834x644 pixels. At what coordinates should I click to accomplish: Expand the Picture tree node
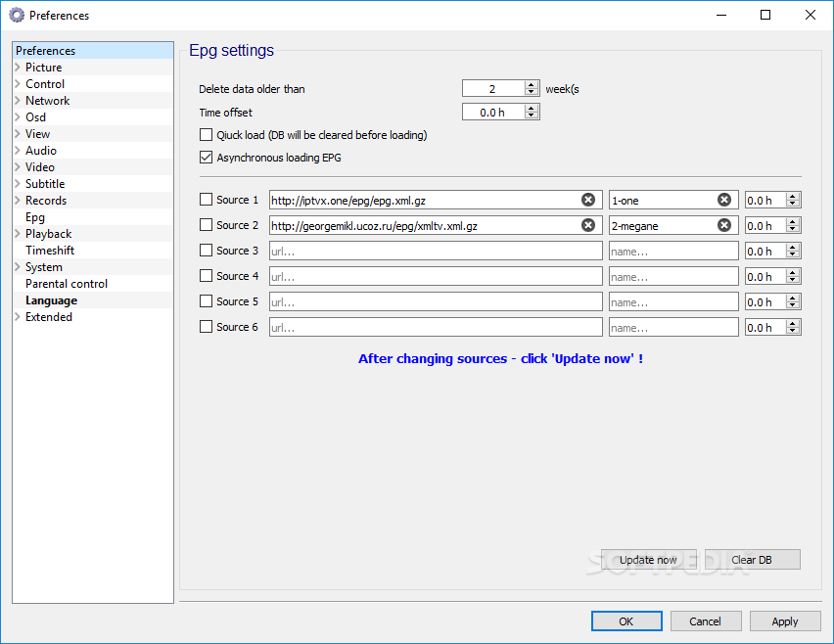click(x=18, y=67)
